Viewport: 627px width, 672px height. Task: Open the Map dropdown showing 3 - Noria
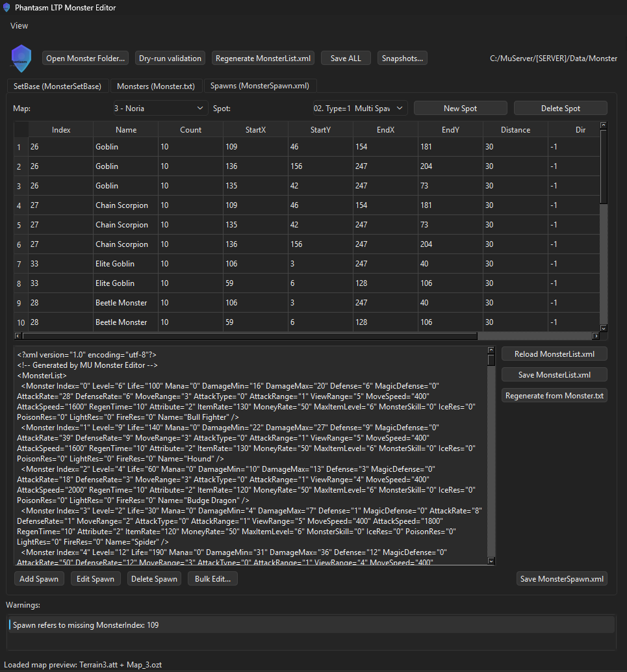coord(160,109)
